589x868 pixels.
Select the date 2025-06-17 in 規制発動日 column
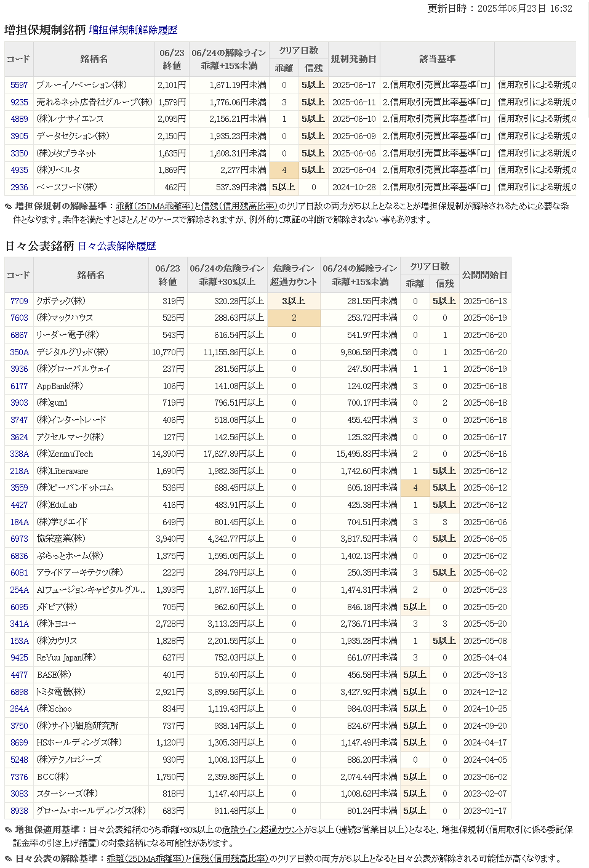click(354, 85)
